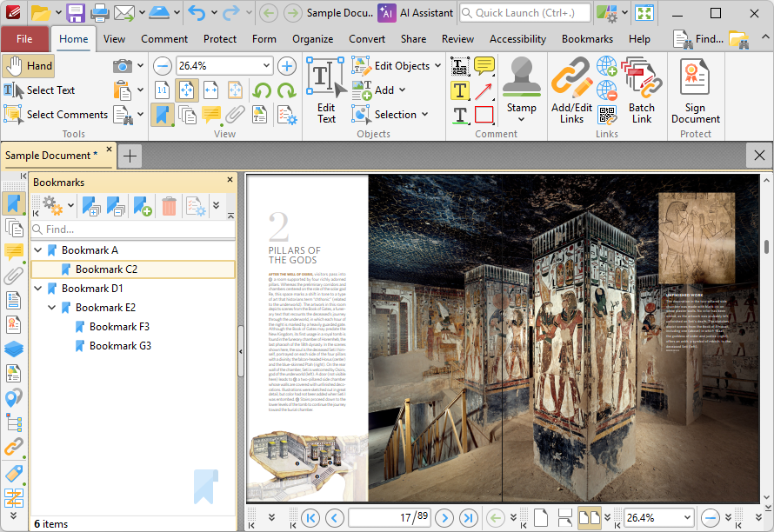The height and width of the screenshot is (532, 774).
Task: Switch to the View ribbon tab
Action: tap(114, 39)
